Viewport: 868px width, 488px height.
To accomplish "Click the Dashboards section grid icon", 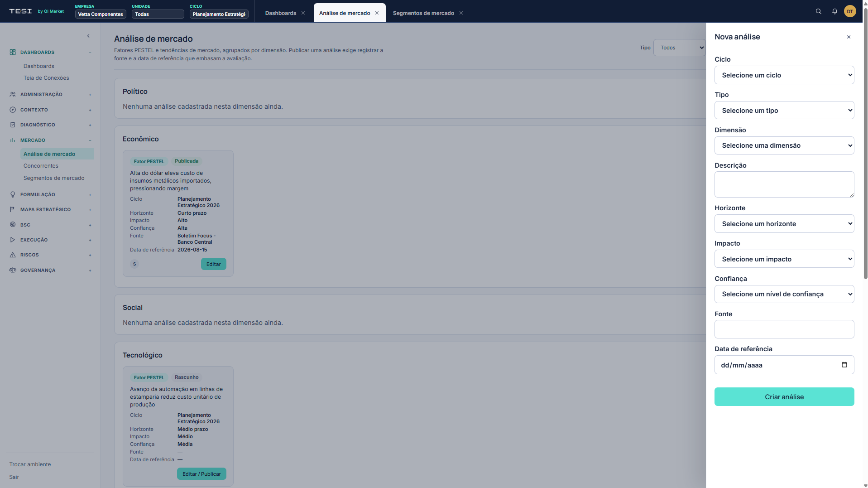I will (13, 52).
